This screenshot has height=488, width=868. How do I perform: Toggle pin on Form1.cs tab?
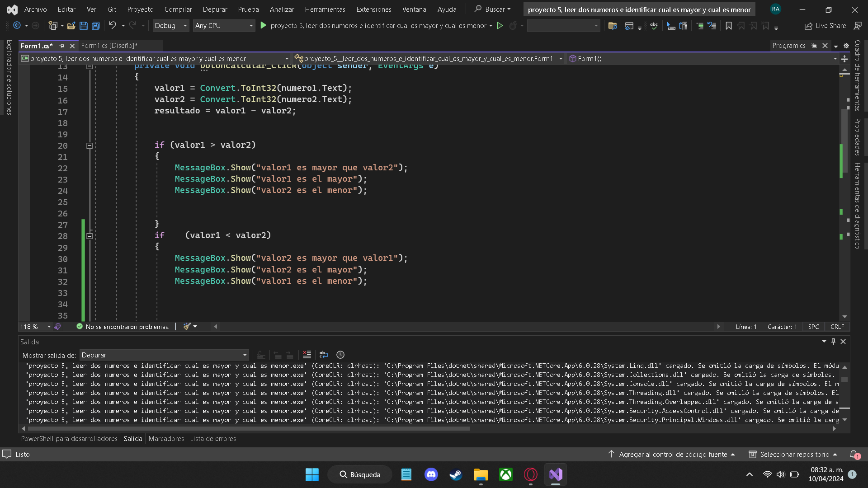(61, 46)
